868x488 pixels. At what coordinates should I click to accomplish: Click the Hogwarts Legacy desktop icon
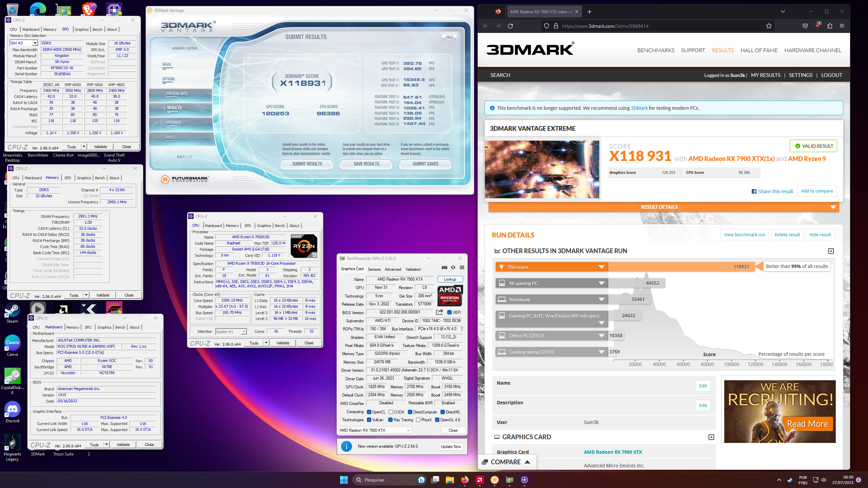click(12, 447)
